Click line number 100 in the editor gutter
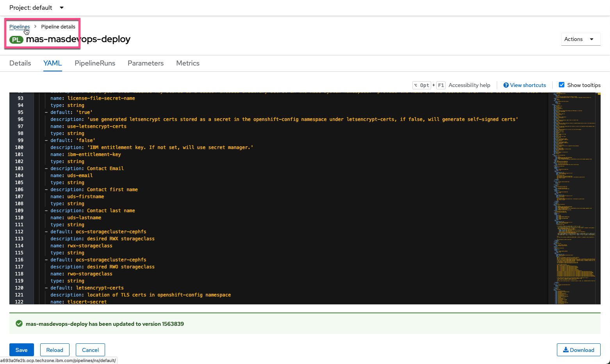 point(19,147)
